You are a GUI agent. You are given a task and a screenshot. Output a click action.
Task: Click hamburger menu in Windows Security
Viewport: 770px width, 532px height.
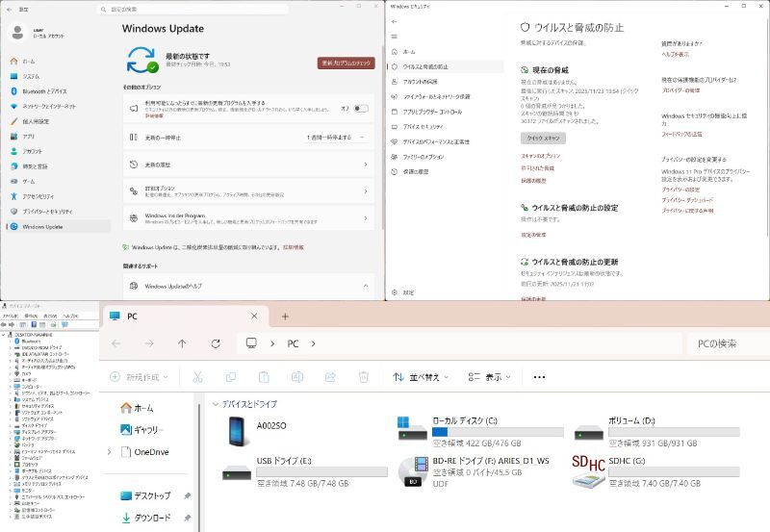pyautogui.click(x=394, y=37)
